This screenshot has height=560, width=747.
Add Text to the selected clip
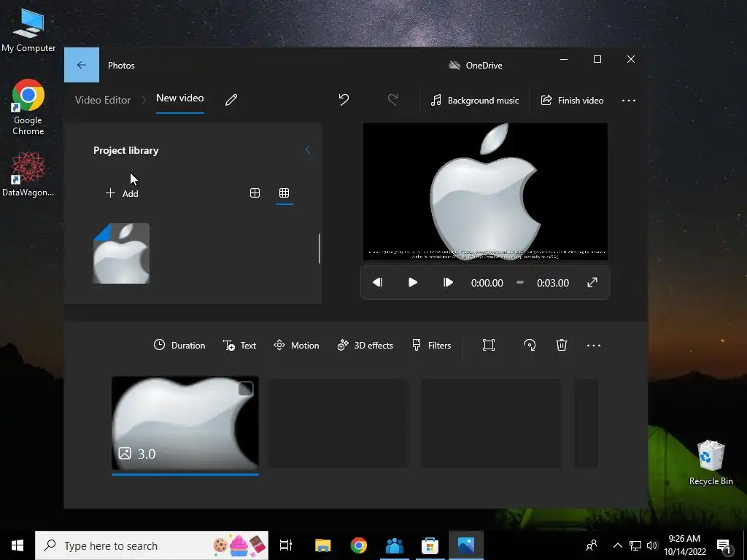point(239,345)
